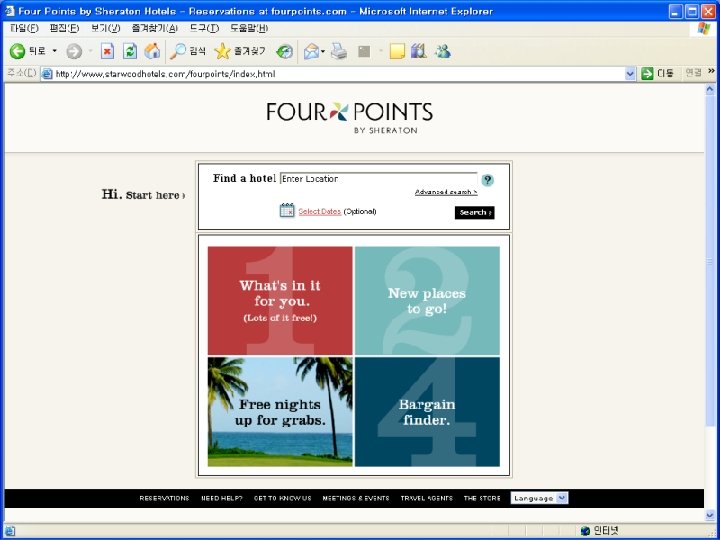This screenshot has width=720, height=540.
Task: Open the History toolbar icon
Action: pyautogui.click(x=285, y=51)
